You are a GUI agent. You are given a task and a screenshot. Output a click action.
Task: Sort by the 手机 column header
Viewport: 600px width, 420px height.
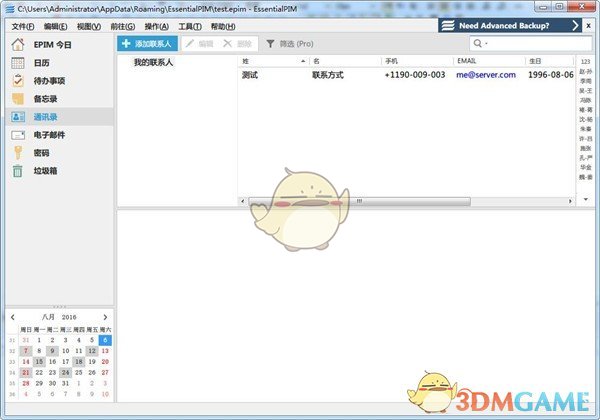tap(417, 61)
